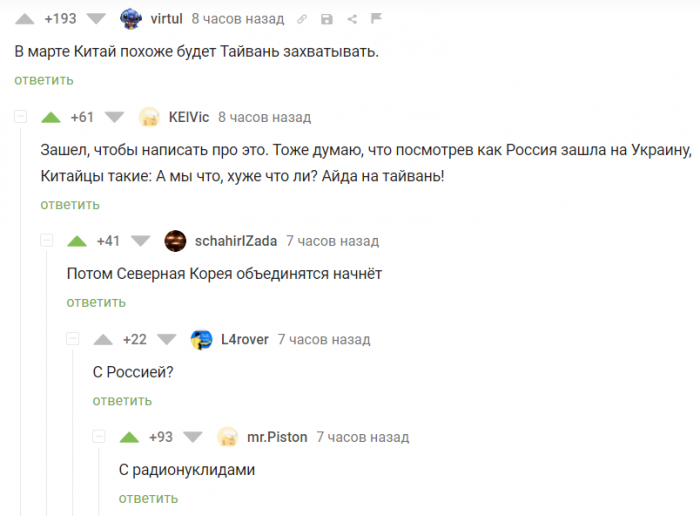The width and height of the screenshot is (700, 516).
Task: Click 'ответить' under virtul's comment
Action: (43, 80)
